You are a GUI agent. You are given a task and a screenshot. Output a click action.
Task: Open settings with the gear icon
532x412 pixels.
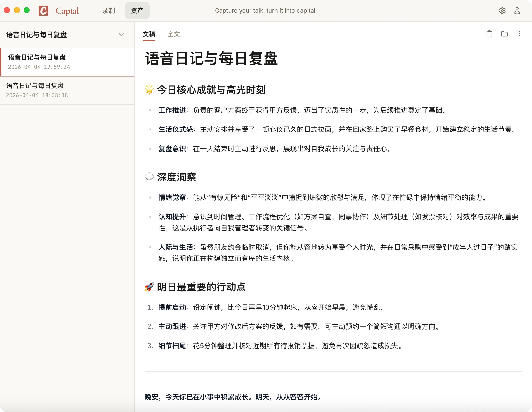pos(502,11)
